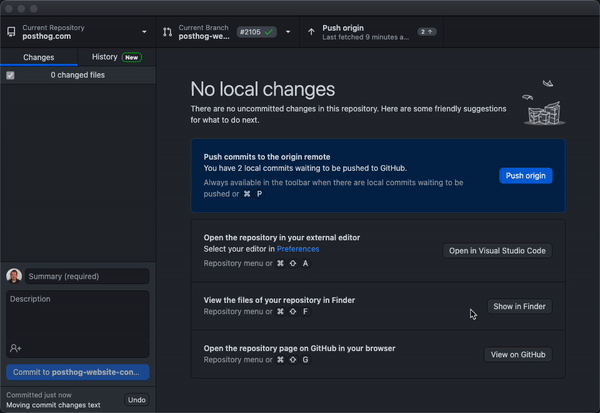Click the View on GitHub button

click(x=519, y=354)
